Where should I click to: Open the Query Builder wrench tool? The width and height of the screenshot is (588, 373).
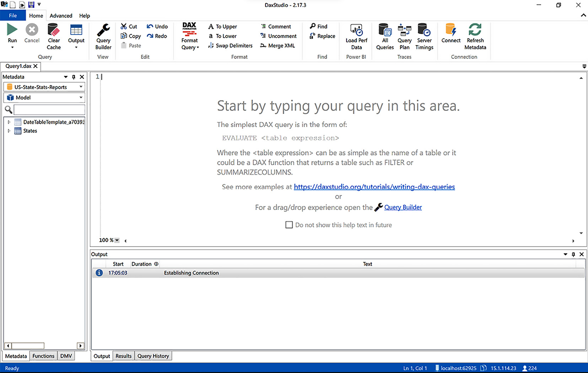point(103,31)
